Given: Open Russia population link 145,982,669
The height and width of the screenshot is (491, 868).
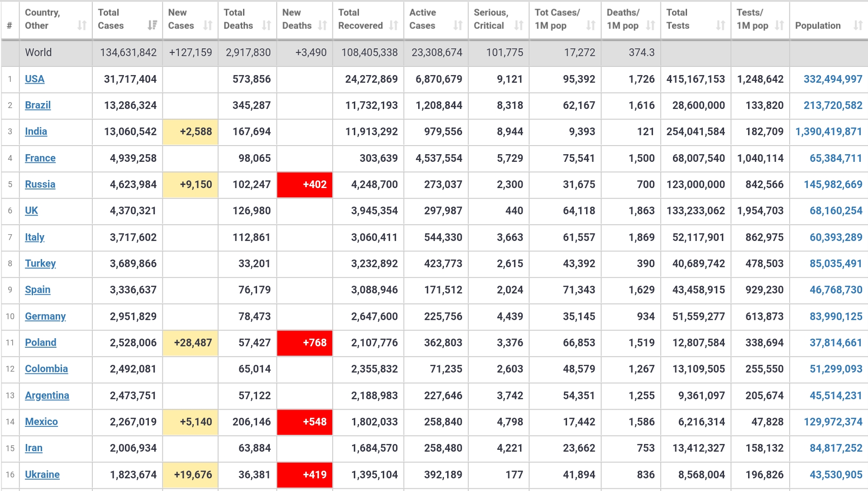Looking at the screenshot, I should pyautogui.click(x=833, y=184).
